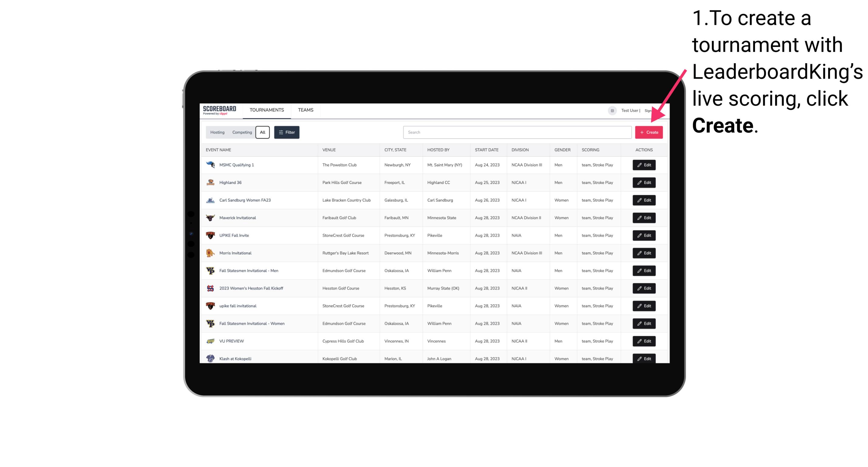Click the Edit icon for Maverick Invitational

click(644, 217)
